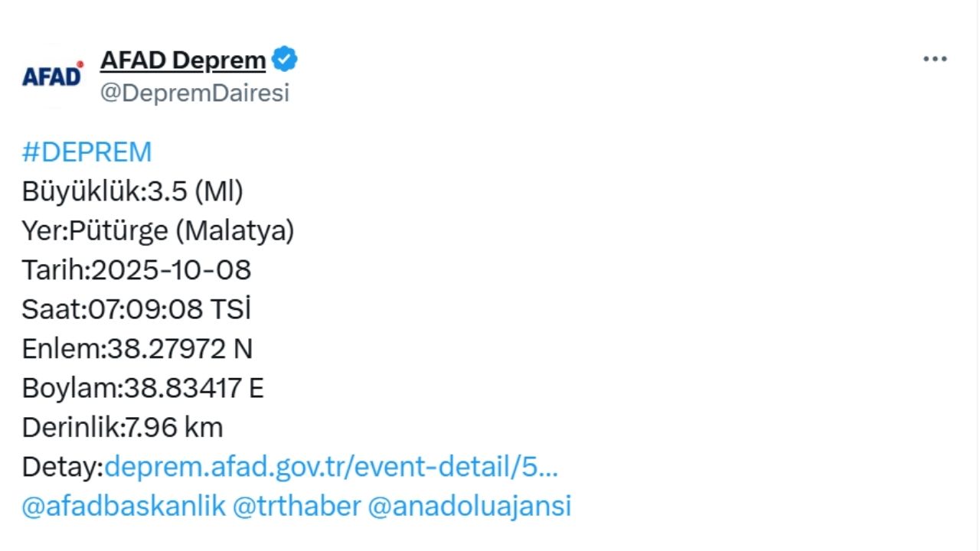980x551 pixels.
Task: Open the tweet's more options menu
Action: (x=935, y=60)
